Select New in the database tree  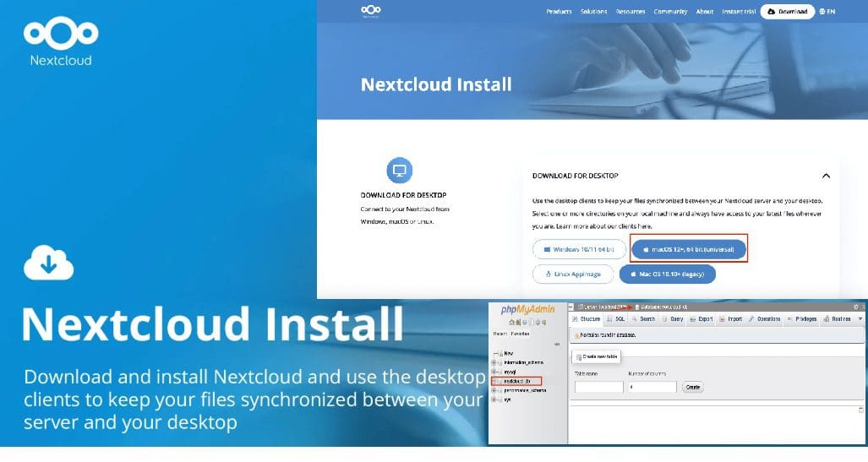coord(509,353)
